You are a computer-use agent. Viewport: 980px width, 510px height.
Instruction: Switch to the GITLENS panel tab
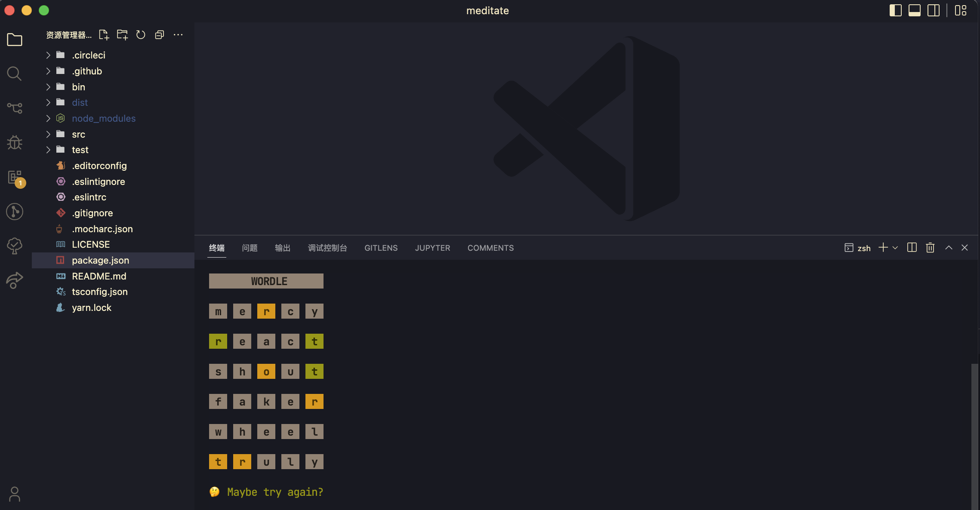click(381, 248)
